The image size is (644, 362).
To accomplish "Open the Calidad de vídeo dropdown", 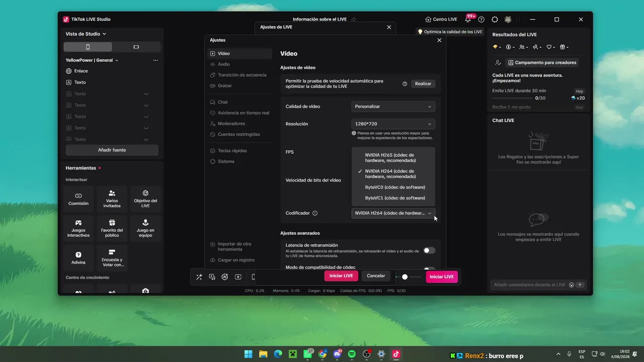I will click(393, 107).
